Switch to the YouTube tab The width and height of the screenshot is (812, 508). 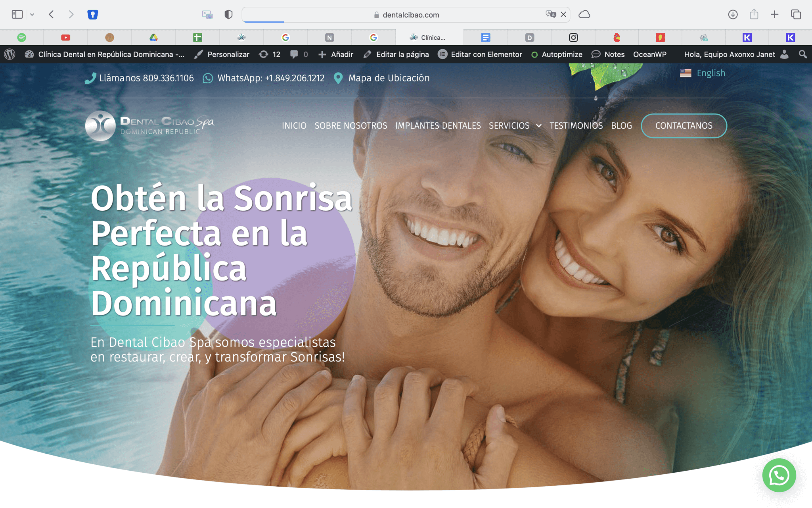click(66, 37)
